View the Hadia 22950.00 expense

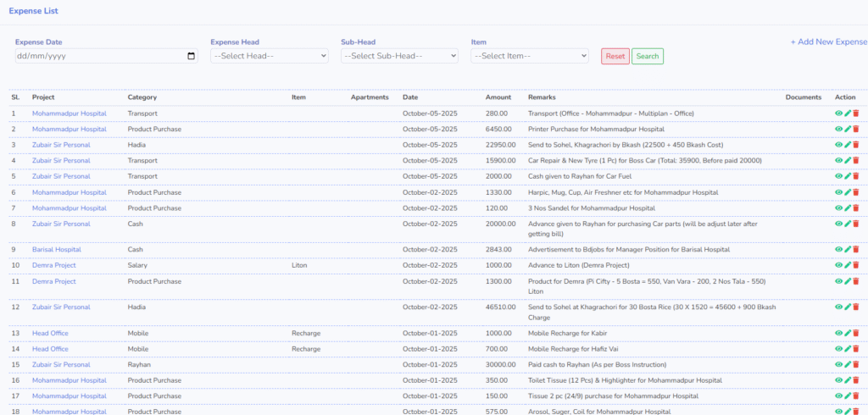(x=838, y=145)
